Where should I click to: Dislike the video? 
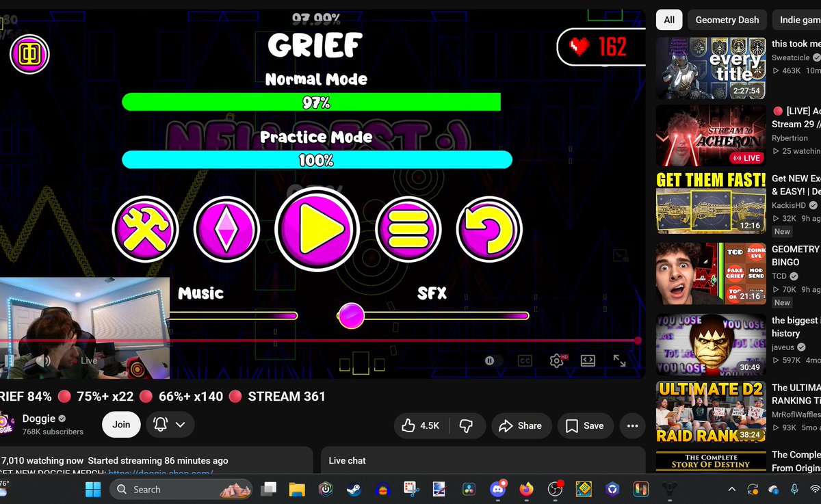coord(467,425)
